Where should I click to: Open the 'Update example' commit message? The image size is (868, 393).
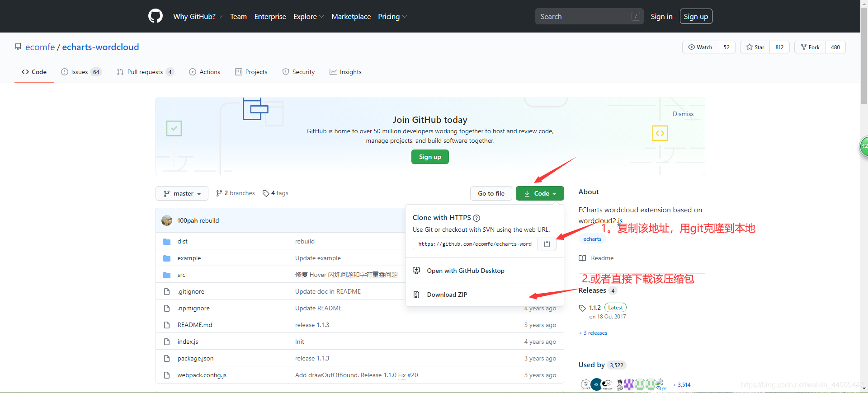pyautogui.click(x=318, y=258)
